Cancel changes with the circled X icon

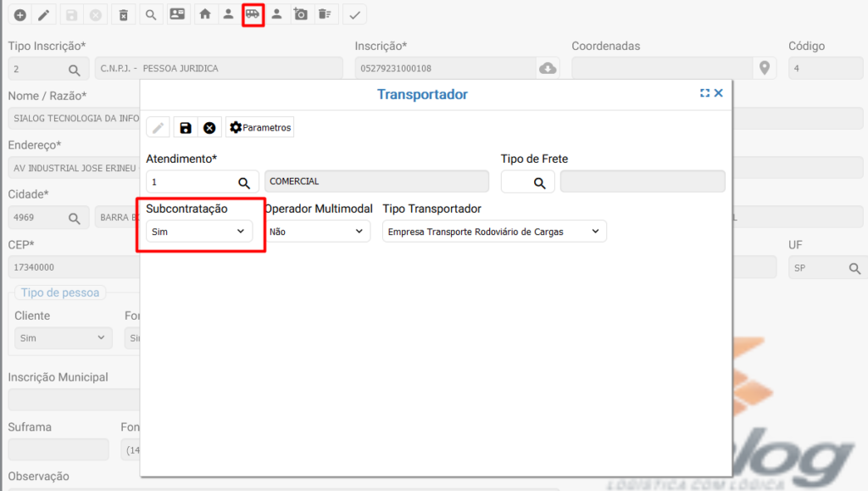tap(209, 128)
